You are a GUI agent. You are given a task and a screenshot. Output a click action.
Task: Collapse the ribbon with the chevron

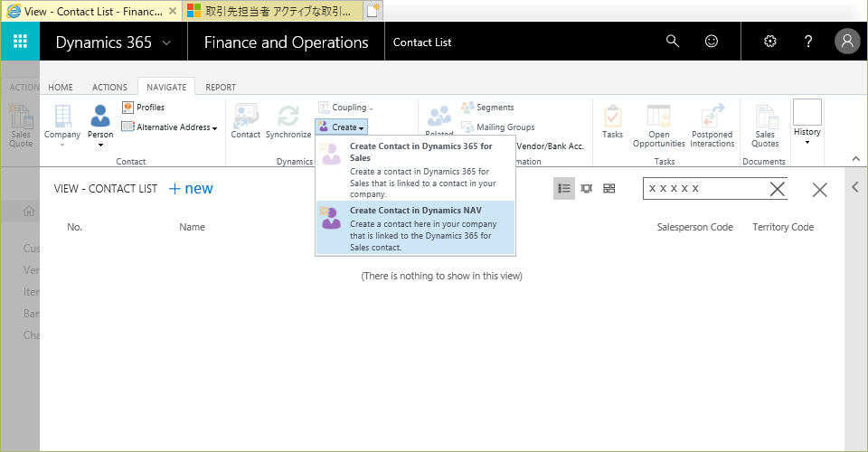click(856, 159)
